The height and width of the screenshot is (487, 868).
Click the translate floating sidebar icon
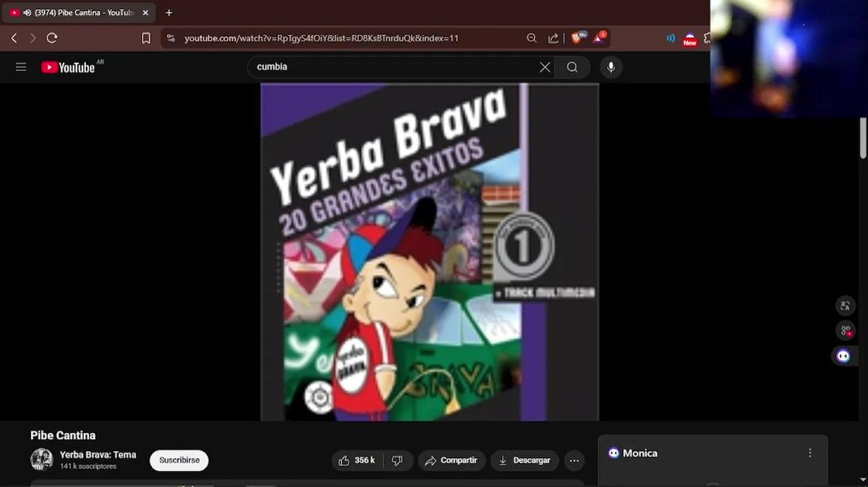pos(845,306)
